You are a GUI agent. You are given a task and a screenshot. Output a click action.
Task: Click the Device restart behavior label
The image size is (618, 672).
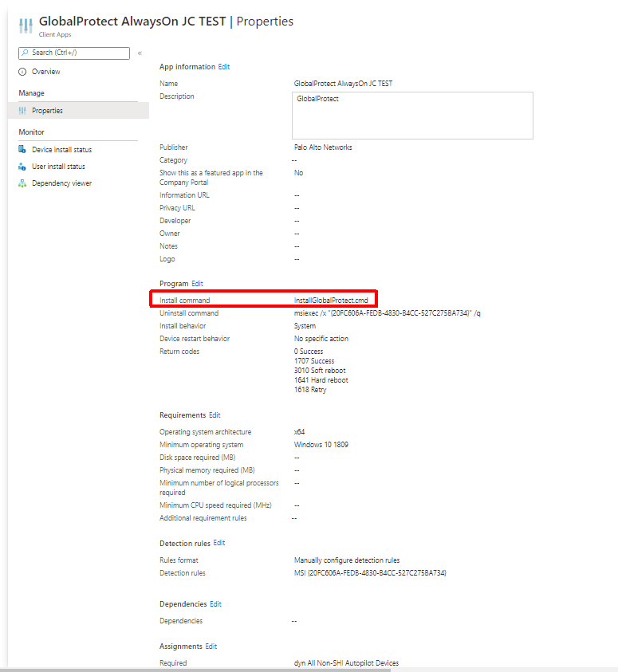[195, 339]
